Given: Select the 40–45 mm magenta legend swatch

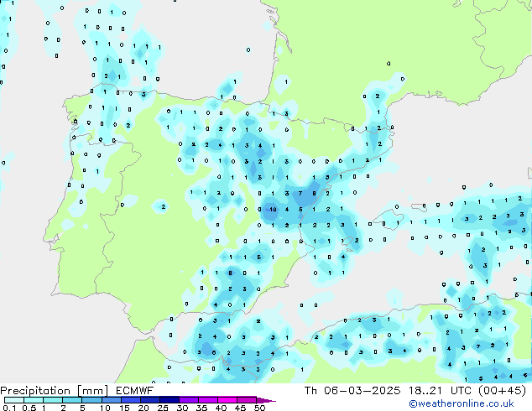Looking at the screenshot, I should pos(227,400).
